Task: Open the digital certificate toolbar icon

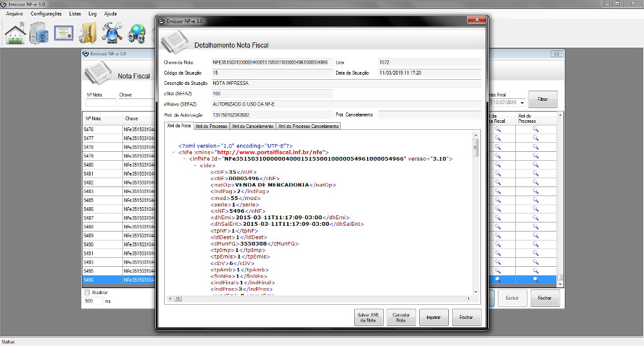Action: pos(63,33)
